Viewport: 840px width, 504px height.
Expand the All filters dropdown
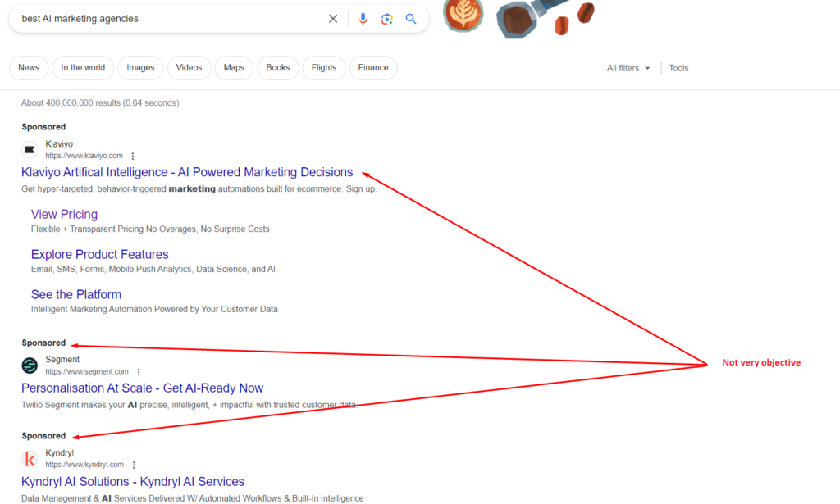628,69
